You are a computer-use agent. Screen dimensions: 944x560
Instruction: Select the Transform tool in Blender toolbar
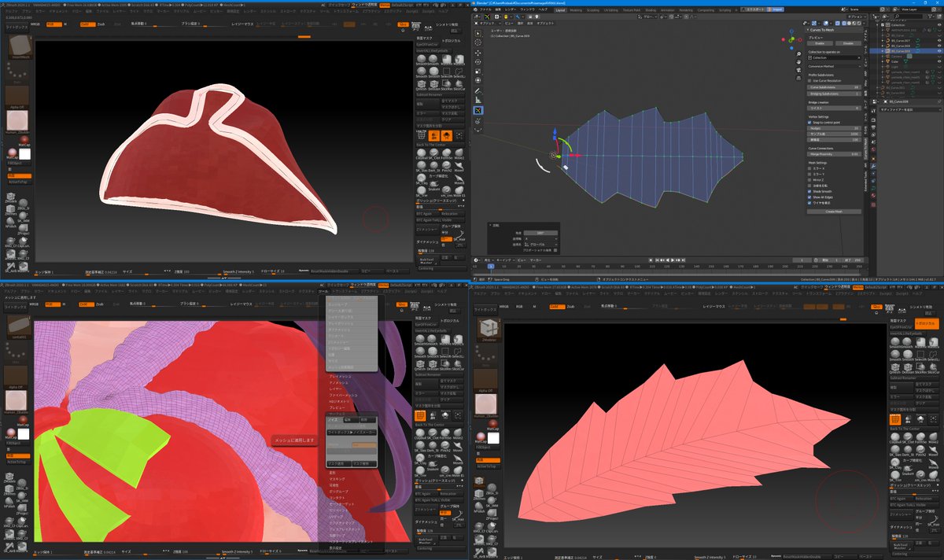coord(478,80)
